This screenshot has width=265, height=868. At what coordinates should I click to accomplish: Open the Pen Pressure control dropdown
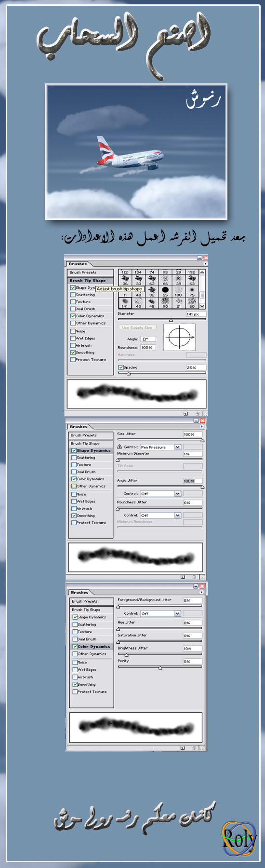[x=177, y=447]
